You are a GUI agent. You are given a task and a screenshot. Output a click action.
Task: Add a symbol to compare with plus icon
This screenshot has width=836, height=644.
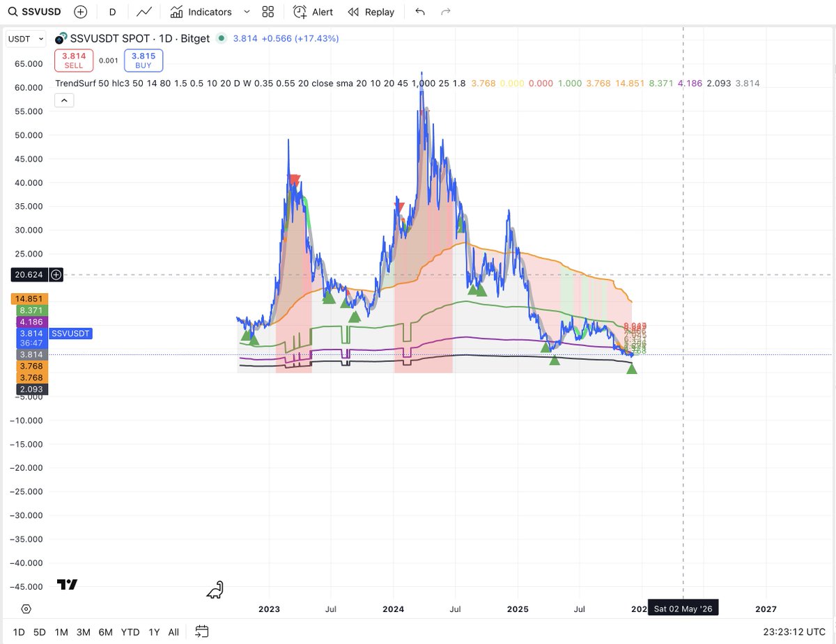(81, 12)
